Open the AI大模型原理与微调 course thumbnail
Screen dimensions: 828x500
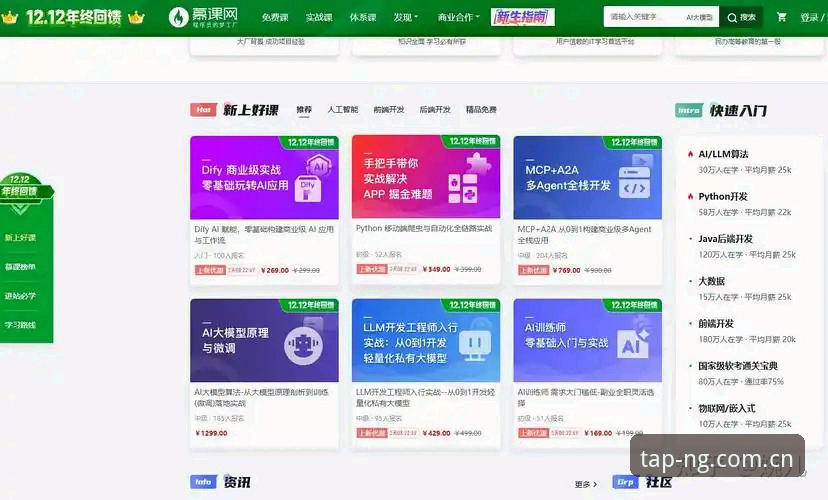(264, 340)
